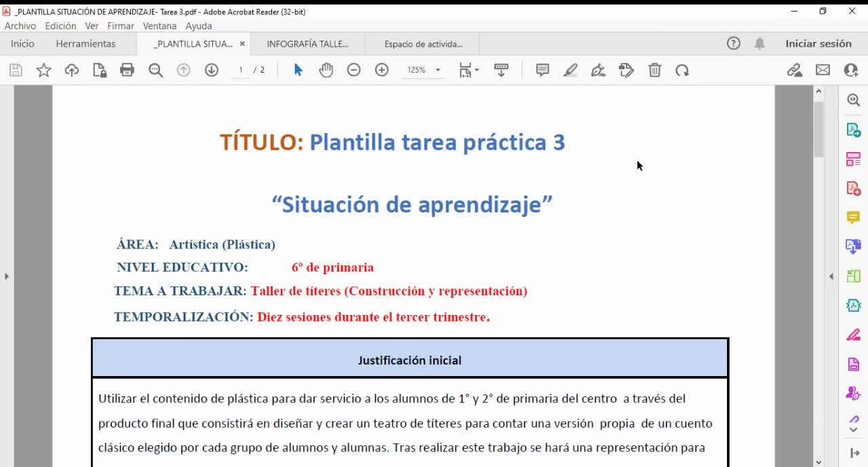
Task: Click the '6º de primaria' text
Action: [x=332, y=267]
